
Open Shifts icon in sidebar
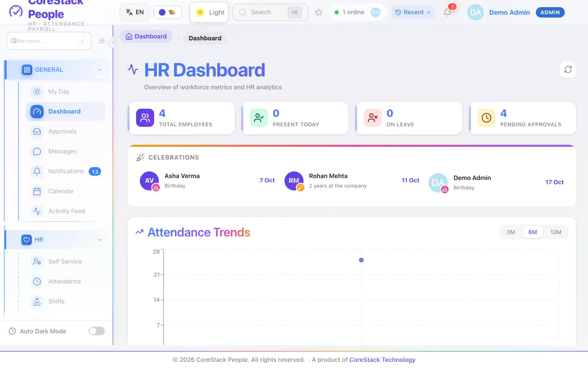37,302
